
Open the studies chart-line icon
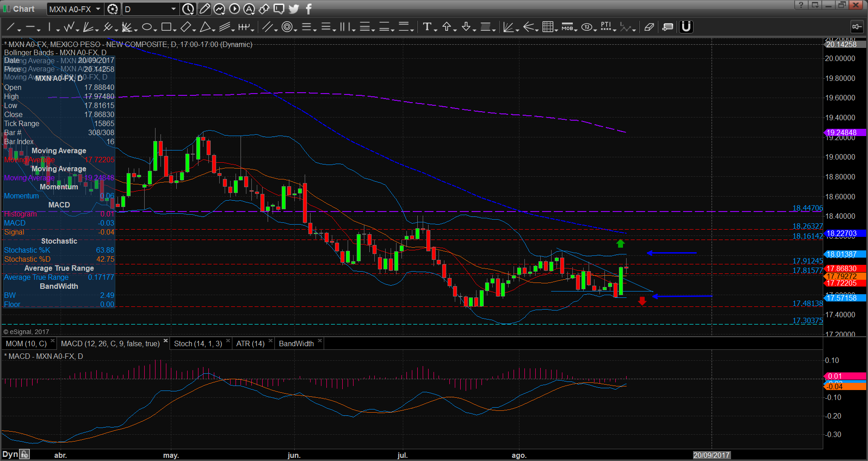click(x=219, y=9)
